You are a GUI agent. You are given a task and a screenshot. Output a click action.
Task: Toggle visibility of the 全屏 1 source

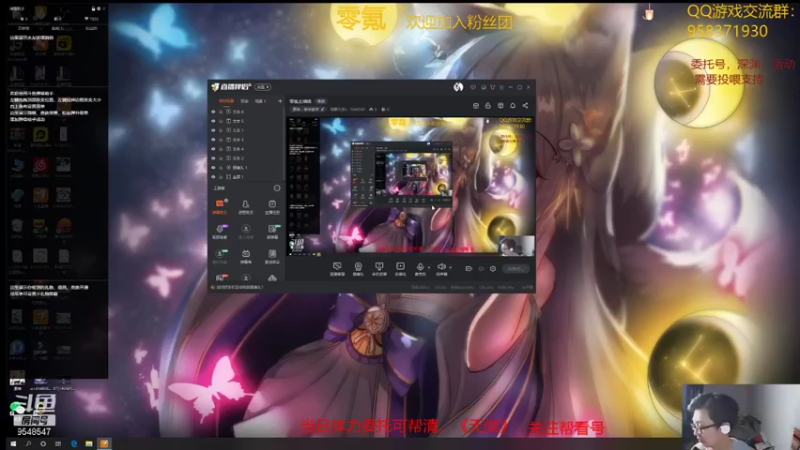coord(213,177)
